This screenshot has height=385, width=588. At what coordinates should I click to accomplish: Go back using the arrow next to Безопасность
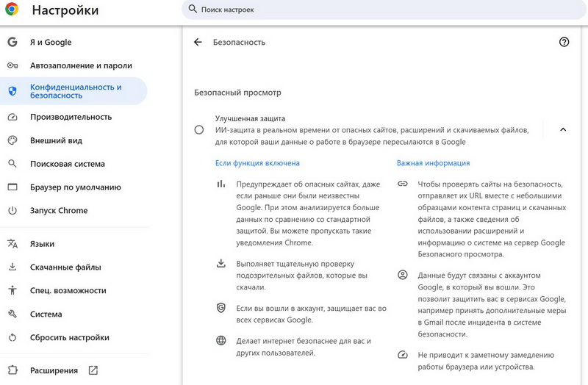(198, 43)
